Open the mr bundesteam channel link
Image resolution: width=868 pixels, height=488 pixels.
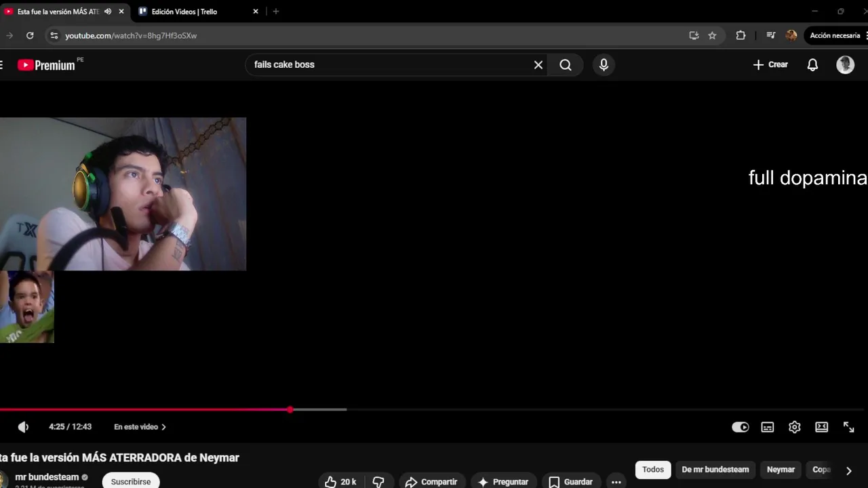(x=47, y=477)
